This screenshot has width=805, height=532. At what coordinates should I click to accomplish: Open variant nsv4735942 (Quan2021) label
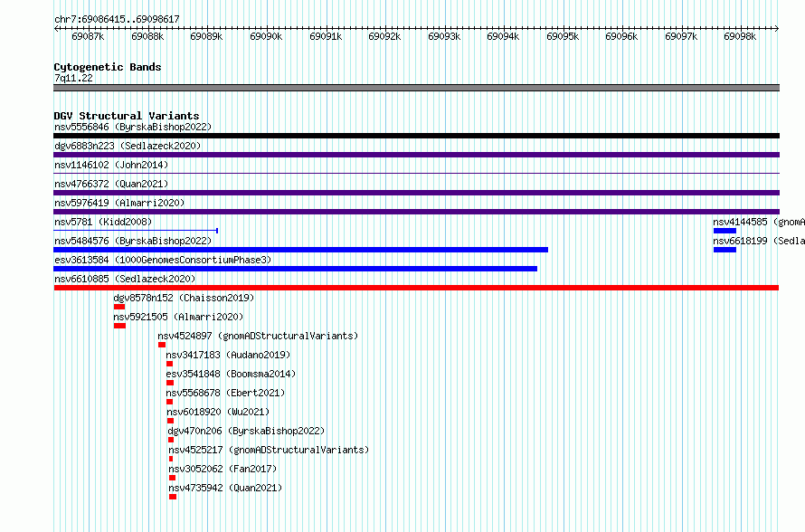(225, 488)
